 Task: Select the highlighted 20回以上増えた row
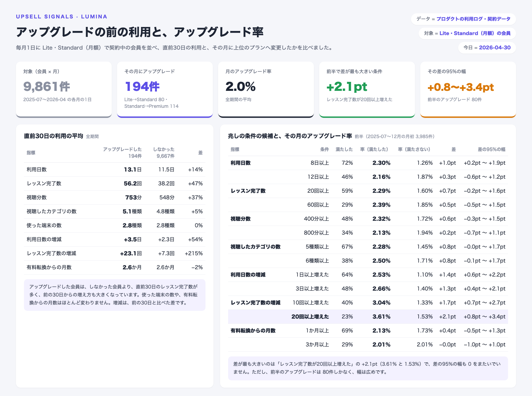(368, 317)
